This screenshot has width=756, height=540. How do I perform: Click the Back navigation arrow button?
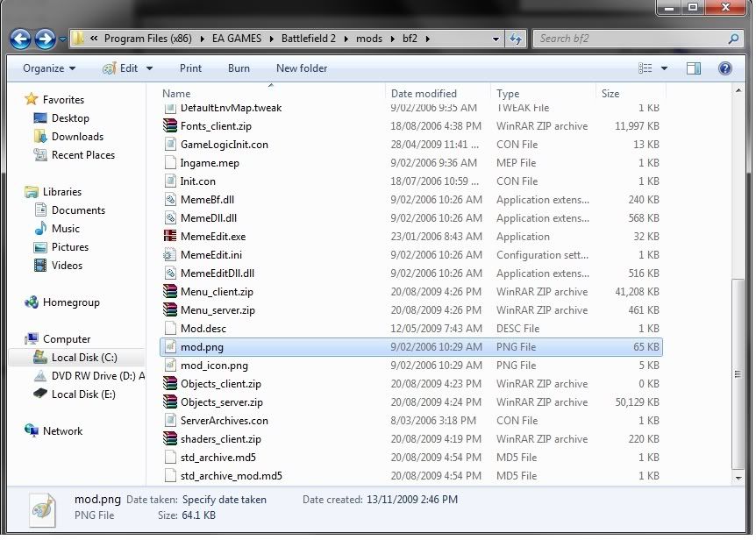(x=21, y=39)
